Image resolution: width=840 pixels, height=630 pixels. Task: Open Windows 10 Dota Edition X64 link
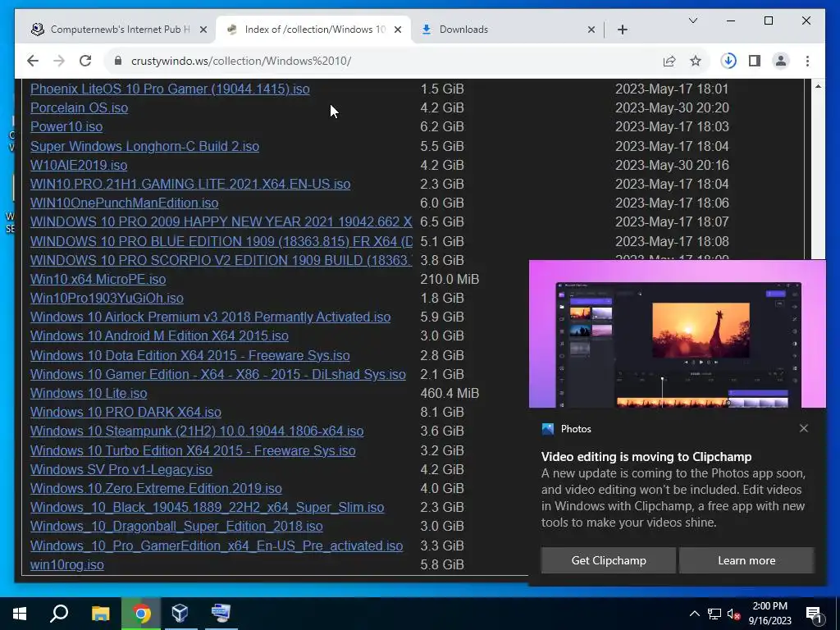[190, 355]
